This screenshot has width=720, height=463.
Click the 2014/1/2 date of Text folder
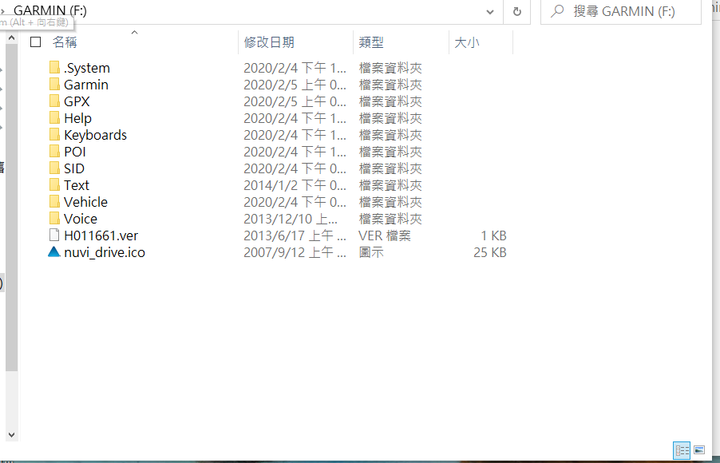click(x=295, y=185)
